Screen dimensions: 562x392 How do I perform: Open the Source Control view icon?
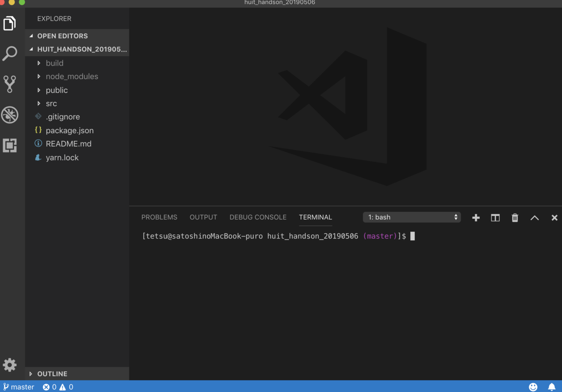coord(10,84)
